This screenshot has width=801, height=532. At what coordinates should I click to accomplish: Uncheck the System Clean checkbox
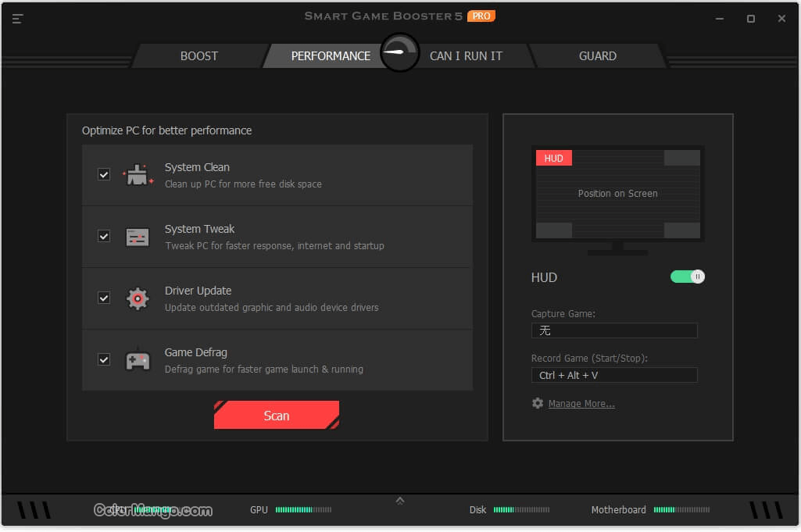pos(103,174)
